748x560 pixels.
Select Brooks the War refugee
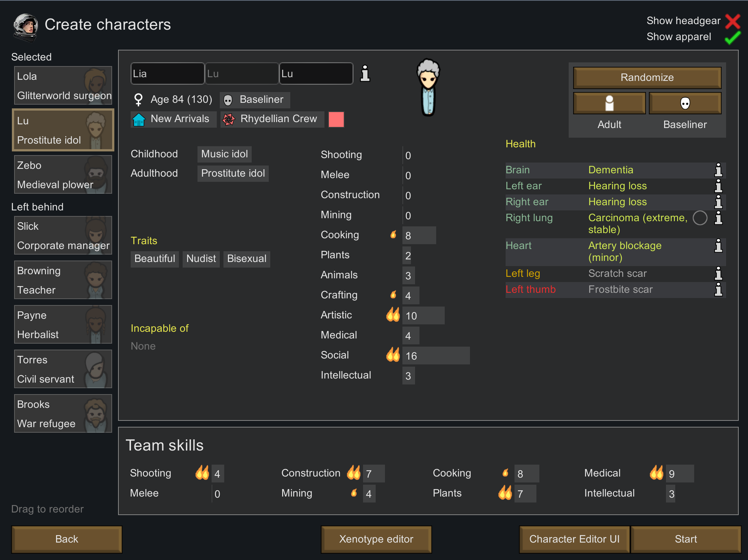click(63, 414)
